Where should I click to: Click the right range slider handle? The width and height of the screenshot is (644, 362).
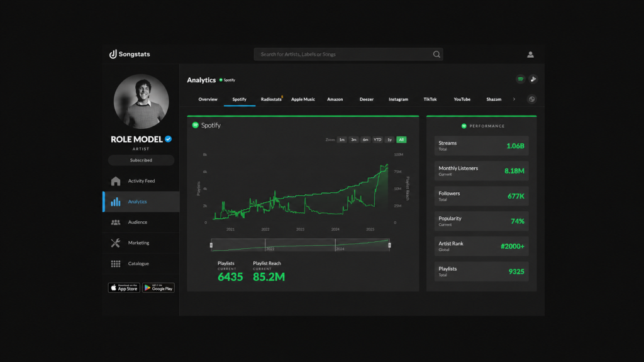coord(389,245)
